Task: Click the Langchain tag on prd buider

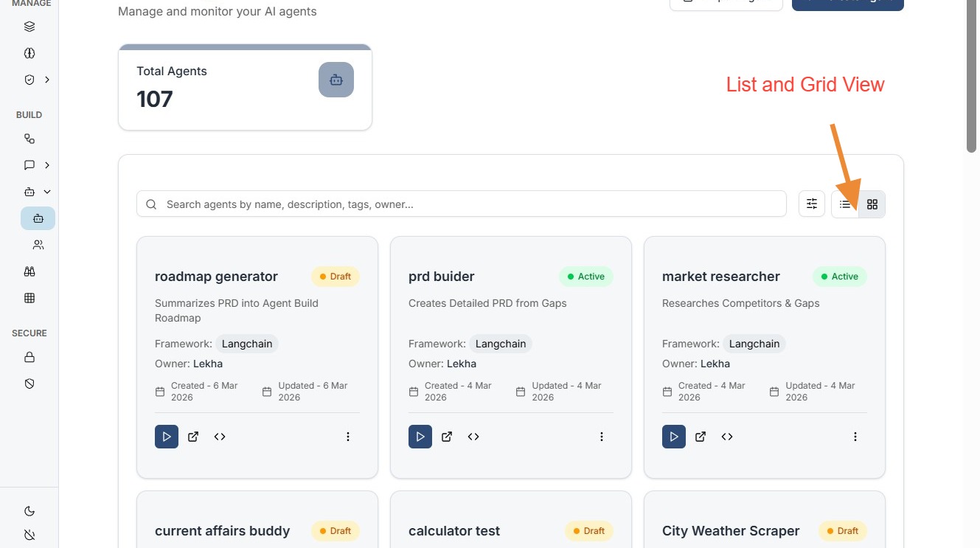Action: click(501, 344)
